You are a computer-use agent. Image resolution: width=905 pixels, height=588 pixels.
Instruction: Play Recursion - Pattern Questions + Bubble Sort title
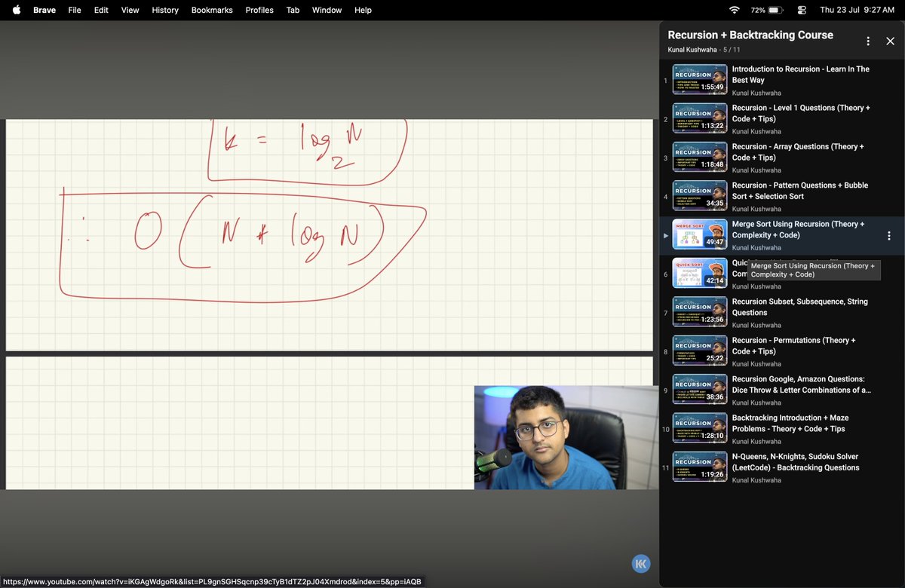point(800,191)
